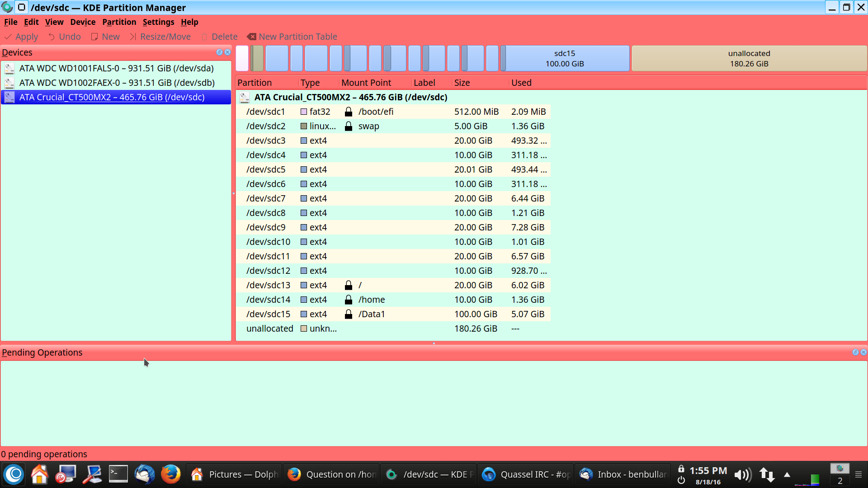Select the /dev/sdc1 partition row

[x=393, y=112]
